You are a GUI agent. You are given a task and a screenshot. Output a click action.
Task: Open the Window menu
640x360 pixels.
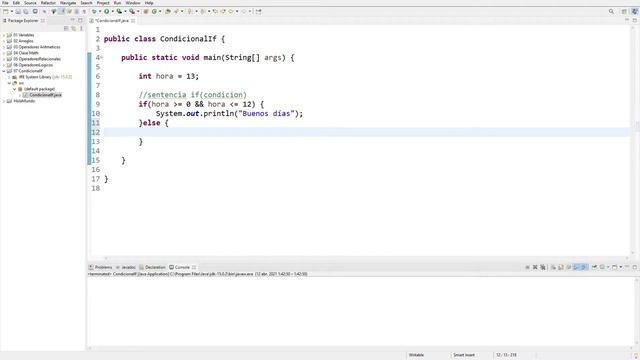pos(133,3)
